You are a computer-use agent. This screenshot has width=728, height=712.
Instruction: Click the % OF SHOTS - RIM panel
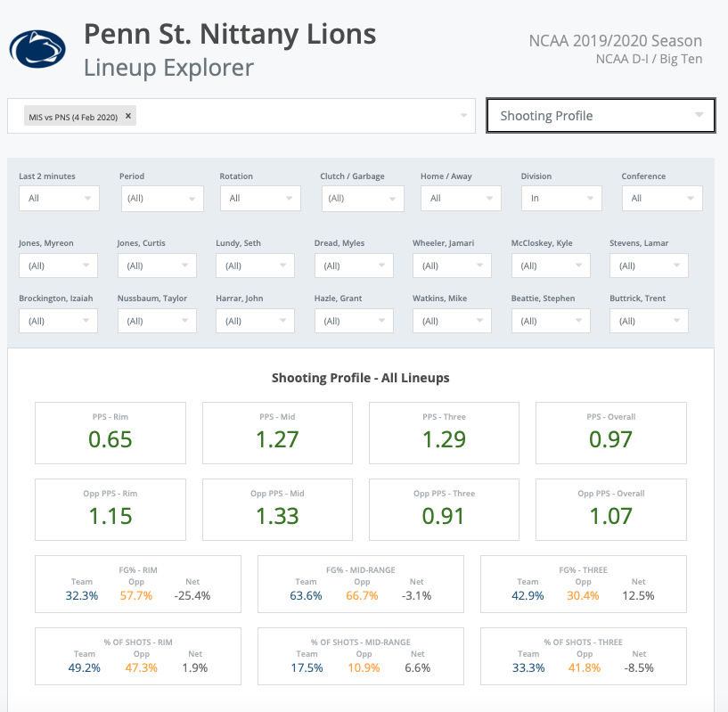point(138,657)
